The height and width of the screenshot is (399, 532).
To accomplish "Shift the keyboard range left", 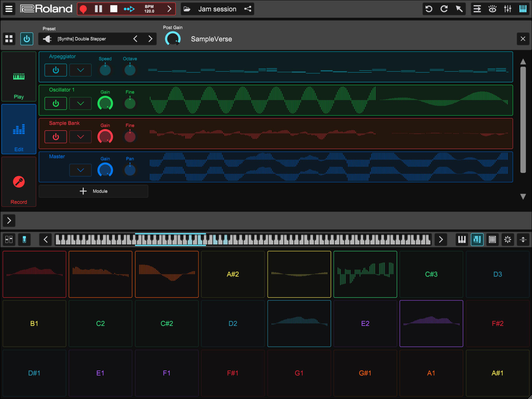I will pos(46,239).
